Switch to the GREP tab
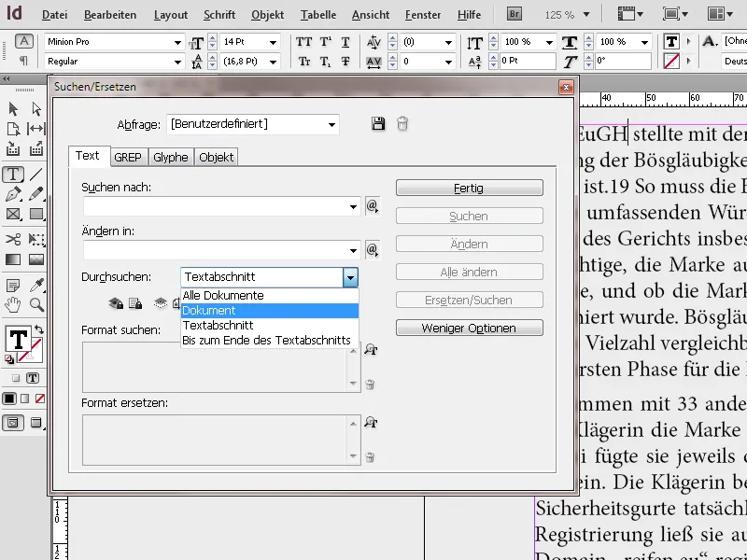747x560 pixels. pos(131,157)
